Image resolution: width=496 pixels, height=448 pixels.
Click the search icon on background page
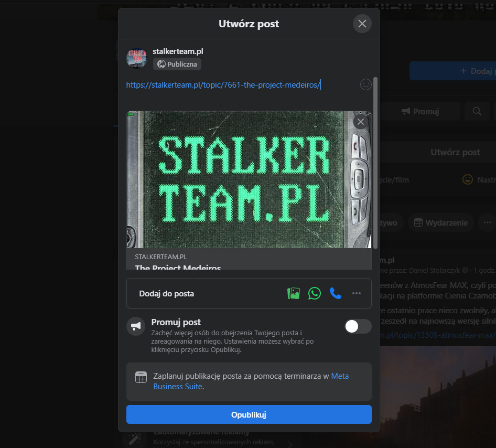point(477,111)
